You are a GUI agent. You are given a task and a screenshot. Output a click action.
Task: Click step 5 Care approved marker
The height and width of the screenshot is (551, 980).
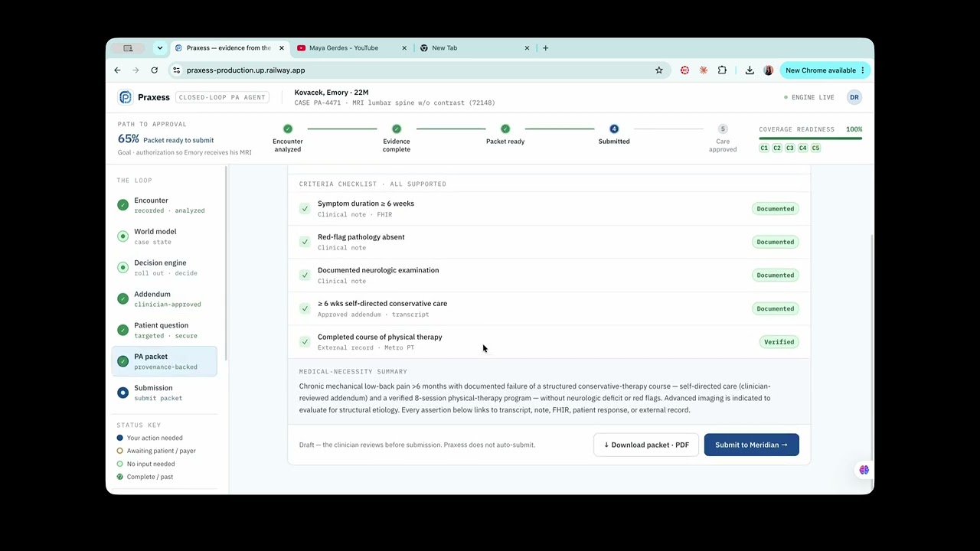723,129
